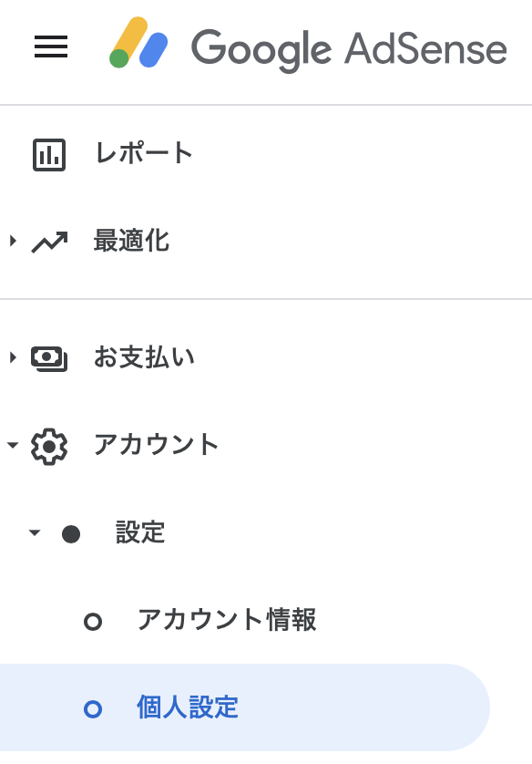Viewport: 532px width, 764px height.
Task: Select the アカウント menu entry
Action: pyautogui.click(x=157, y=445)
